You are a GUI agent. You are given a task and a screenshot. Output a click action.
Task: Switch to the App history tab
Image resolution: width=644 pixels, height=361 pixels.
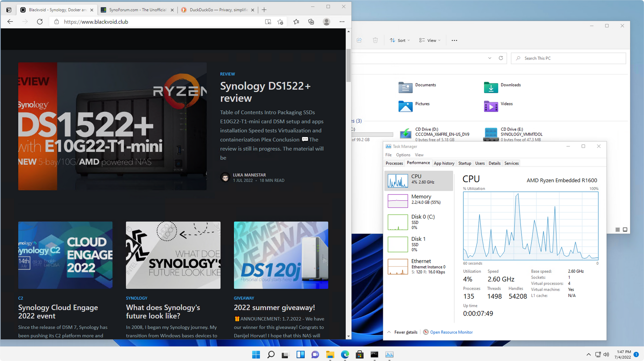[444, 163]
